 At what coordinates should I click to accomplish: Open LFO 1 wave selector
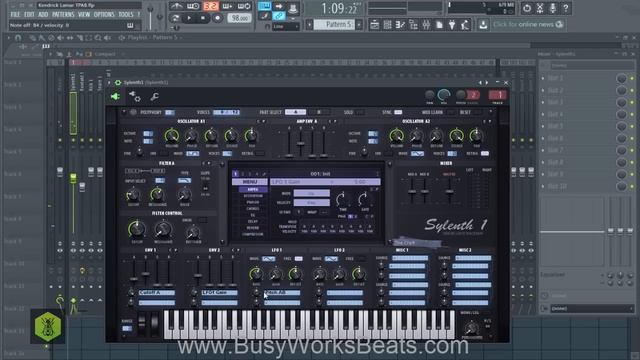point(268,259)
